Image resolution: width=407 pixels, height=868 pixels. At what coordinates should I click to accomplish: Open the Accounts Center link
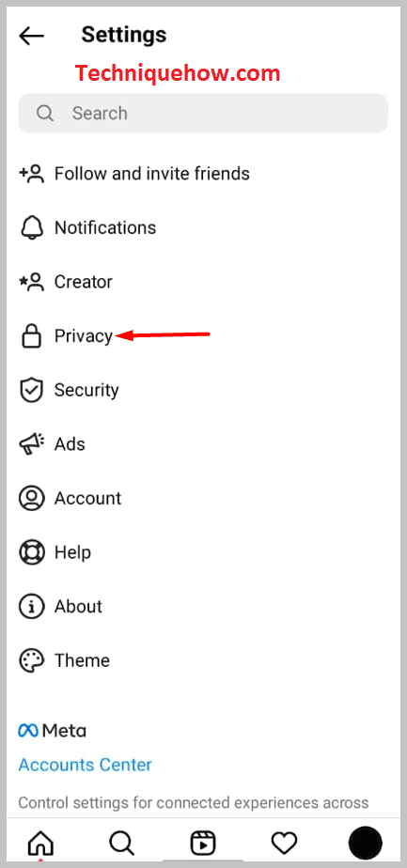coord(85,765)
